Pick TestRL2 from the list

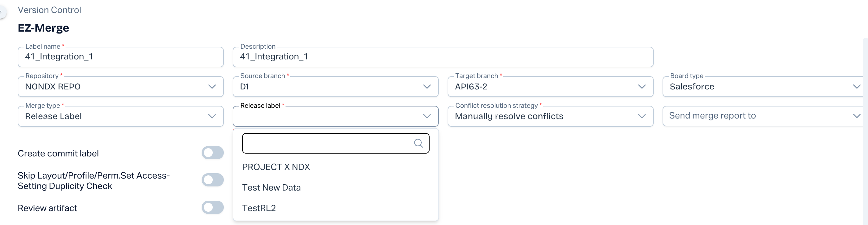[259, 208]
